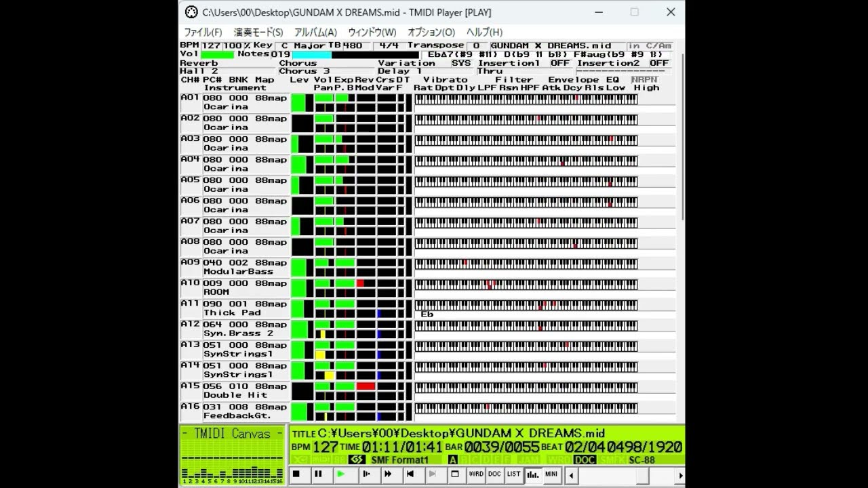Select channel A01 label

tap(191, 98)
